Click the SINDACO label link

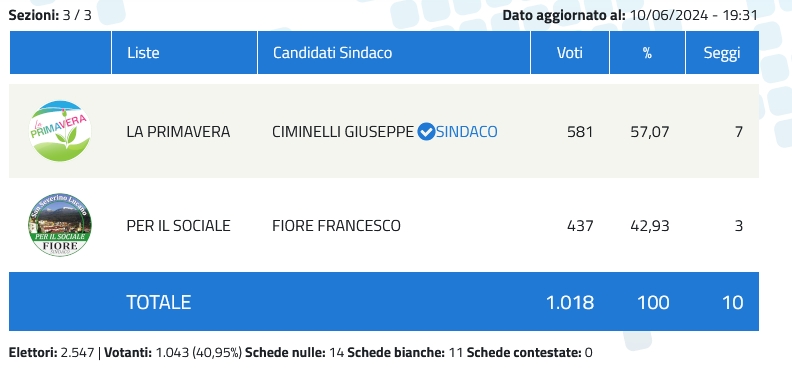(x=467, y=132)
